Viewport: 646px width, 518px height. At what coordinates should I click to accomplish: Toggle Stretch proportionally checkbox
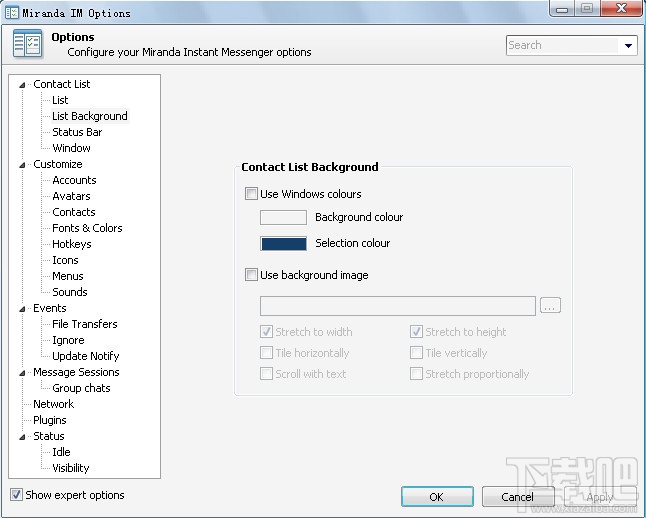(x=416, y=374)
